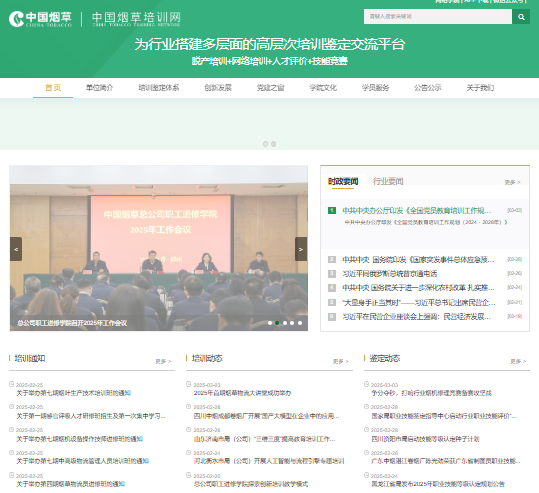Open article 广东中烟湛江卷烟厂陈光劝荣获广东省制匠员职业技能
The image size is (539, 493).
pyautogui.click(x=446, y=461)
